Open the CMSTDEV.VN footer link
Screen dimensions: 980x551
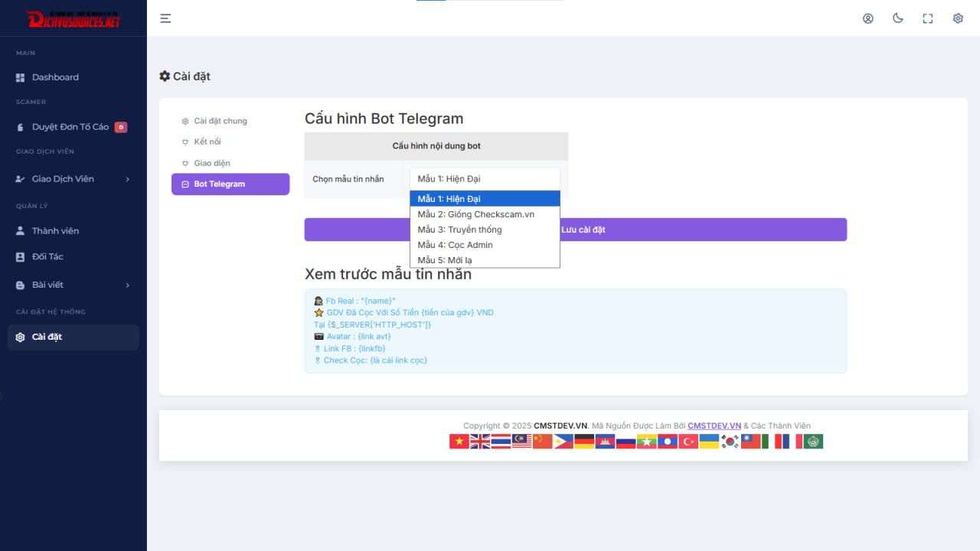(714, 425)
